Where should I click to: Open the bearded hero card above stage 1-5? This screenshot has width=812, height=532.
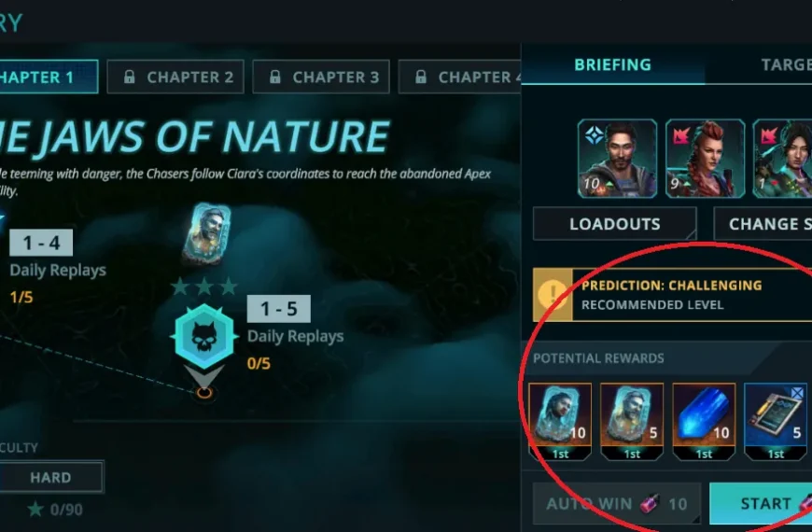207,234
